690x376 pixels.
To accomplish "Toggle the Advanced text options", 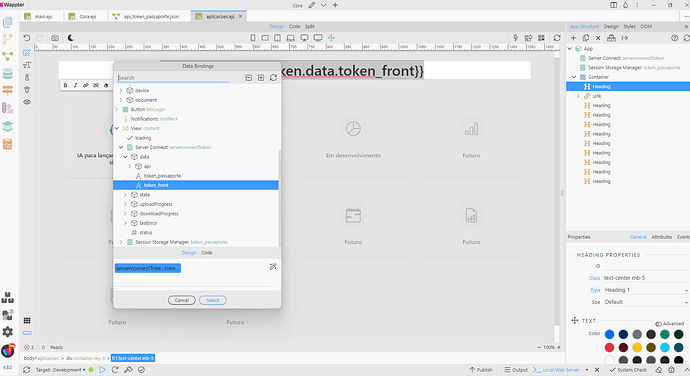I will pyautogui.click(x=669, y=324).
